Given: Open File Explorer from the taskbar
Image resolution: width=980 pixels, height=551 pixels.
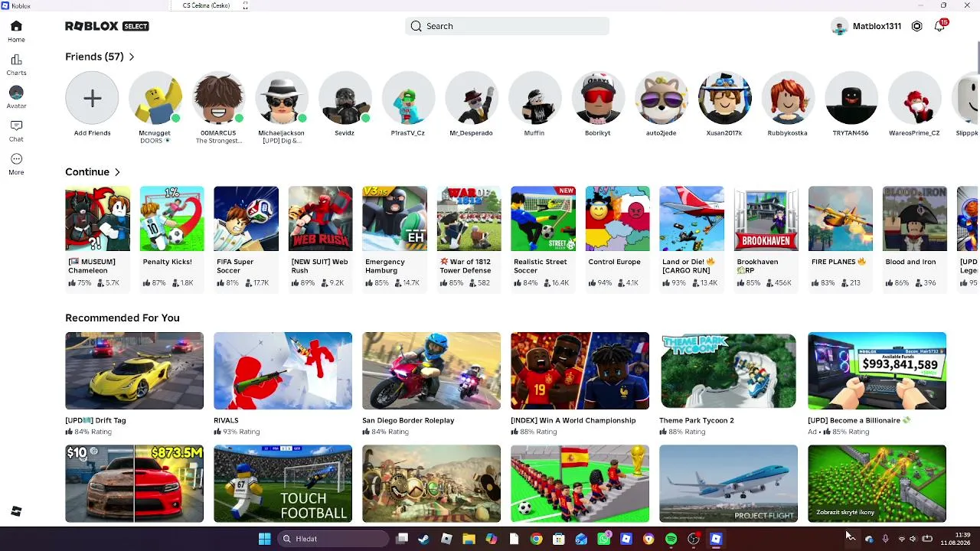Looking at the screenshot, I should pos(469,539).
